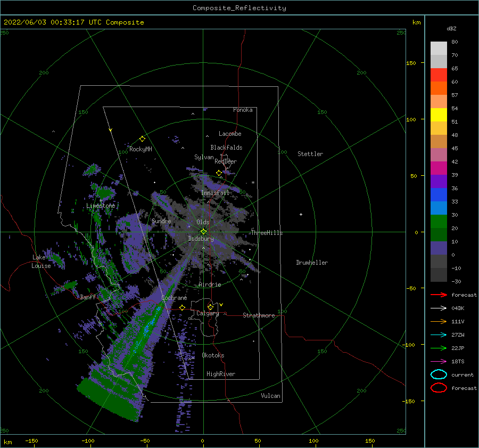Pick the red 60-65 dBZ color swatch
Viewport: 479px width, 448px height.
point(439,75)
